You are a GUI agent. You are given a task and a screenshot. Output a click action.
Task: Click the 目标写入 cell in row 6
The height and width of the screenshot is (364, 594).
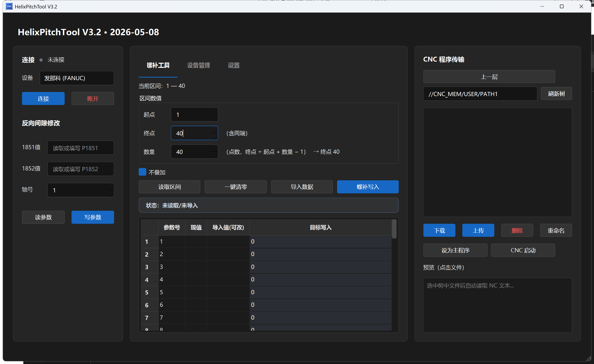321,305
